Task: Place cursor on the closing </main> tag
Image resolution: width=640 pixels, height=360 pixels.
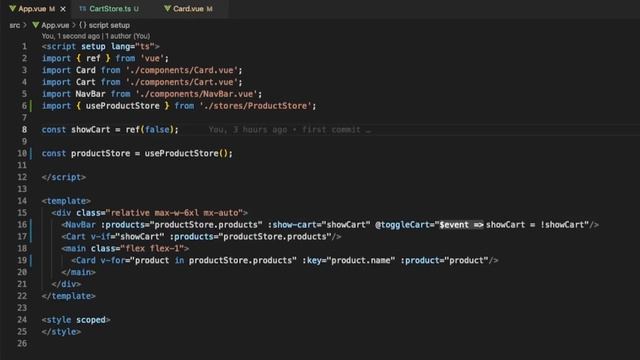Action: pyautogui.click(x=78, y=272)
